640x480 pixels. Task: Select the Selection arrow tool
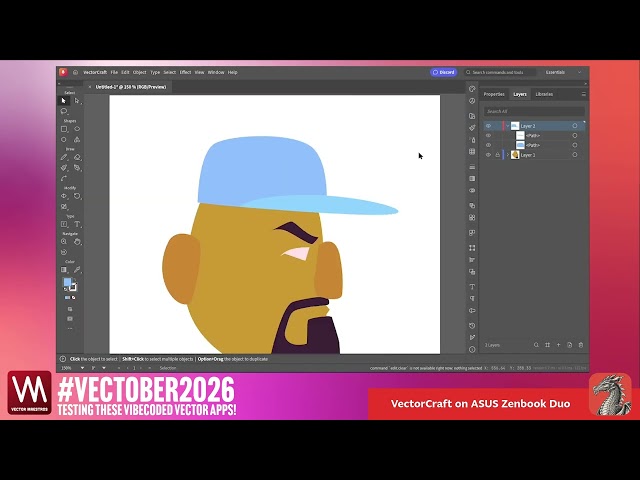64,100
